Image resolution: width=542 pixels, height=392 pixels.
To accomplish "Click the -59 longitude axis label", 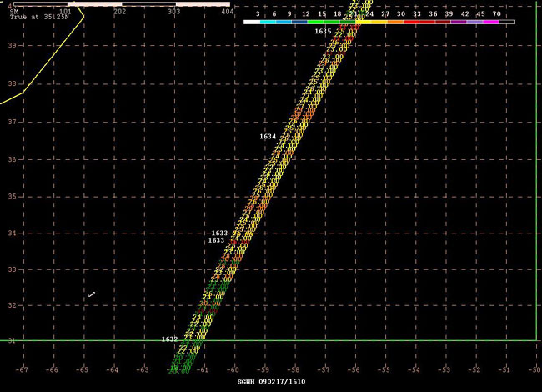I will 263,369.
